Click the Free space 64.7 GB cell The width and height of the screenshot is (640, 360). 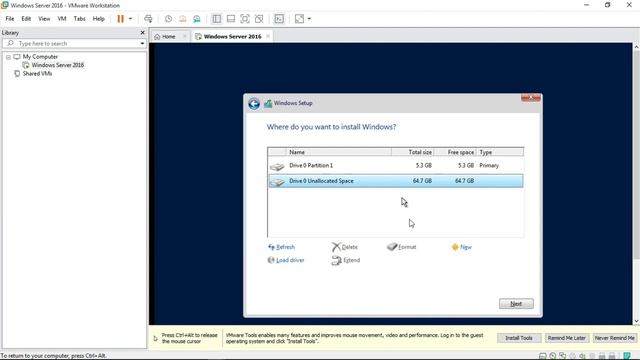[x=464, y=181]
